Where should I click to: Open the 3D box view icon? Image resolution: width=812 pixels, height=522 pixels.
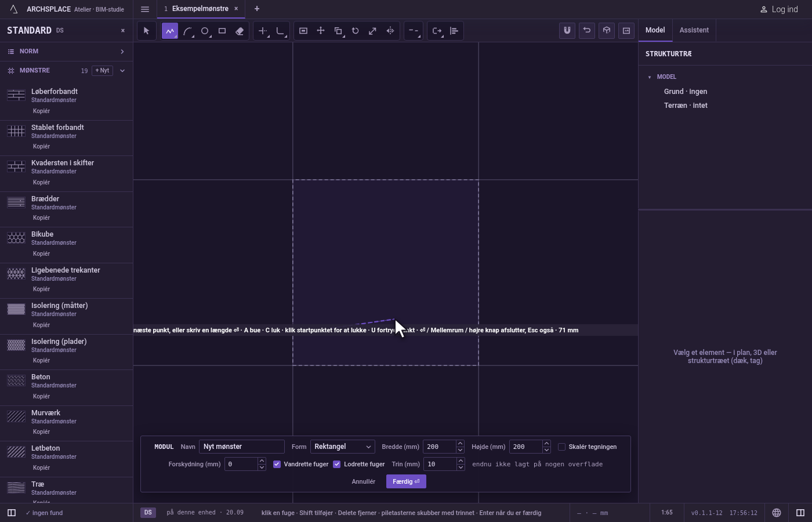point(607,31)
